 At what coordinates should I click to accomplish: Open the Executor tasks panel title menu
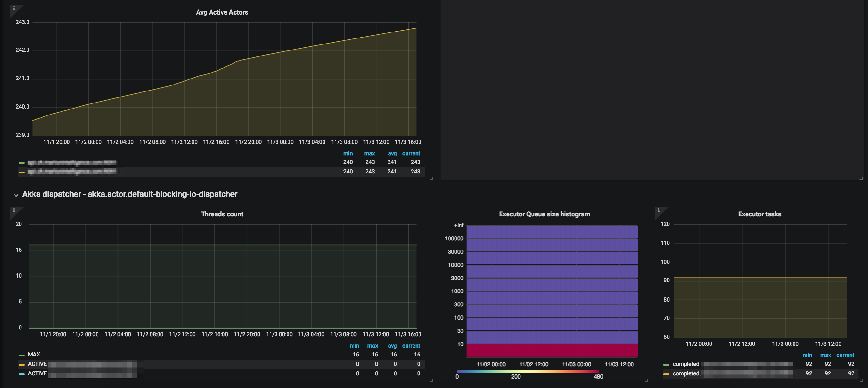[759, 214]
